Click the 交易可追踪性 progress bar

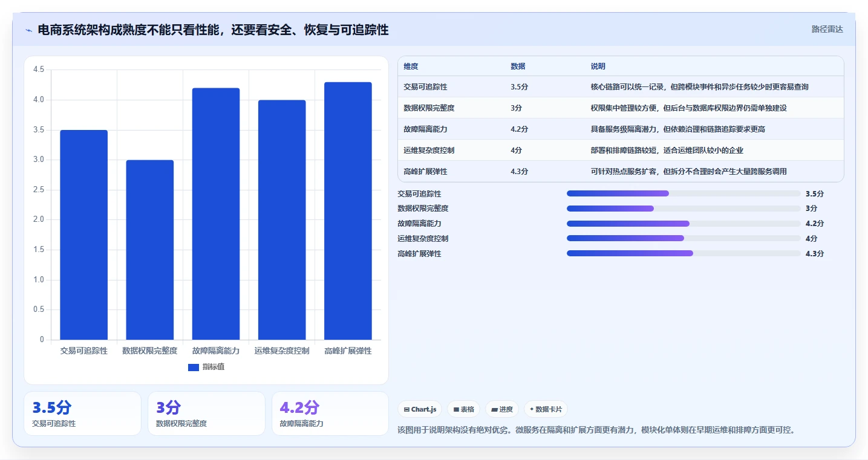point(684,193)
